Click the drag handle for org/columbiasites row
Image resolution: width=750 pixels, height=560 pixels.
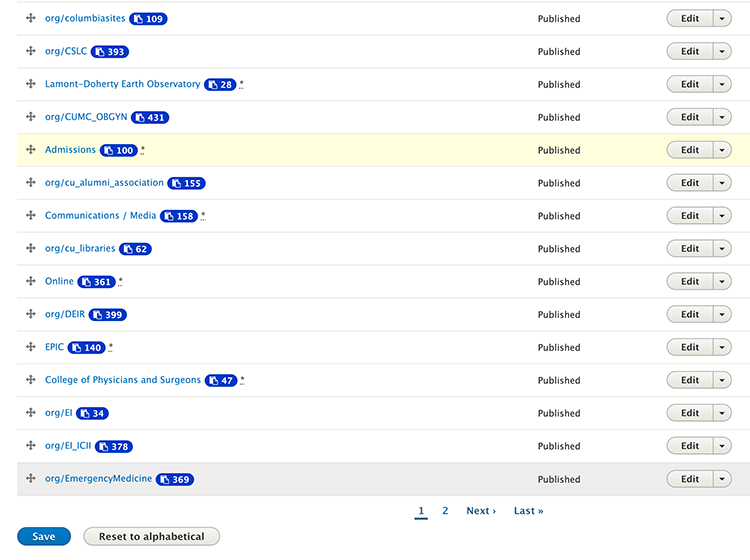pyautogui.click(x=31, y=19)
